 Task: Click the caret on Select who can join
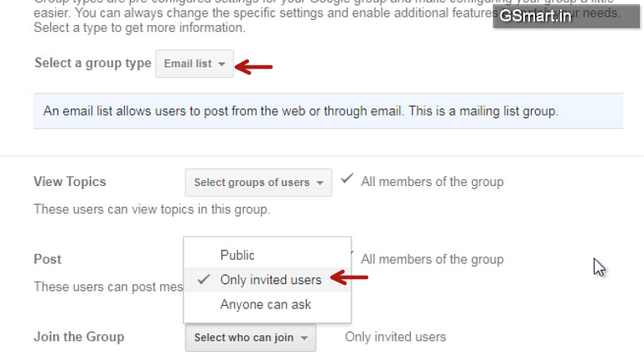click(304, 338)
